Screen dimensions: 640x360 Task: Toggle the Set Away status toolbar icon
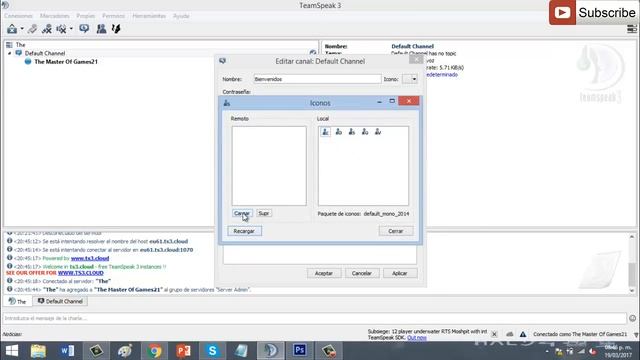[x=47, y=29]
